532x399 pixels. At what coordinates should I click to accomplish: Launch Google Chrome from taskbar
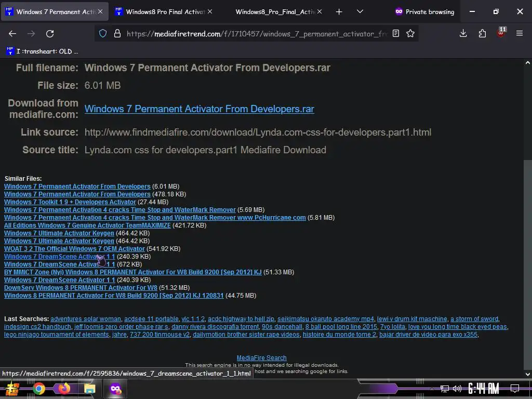point(38,389)
